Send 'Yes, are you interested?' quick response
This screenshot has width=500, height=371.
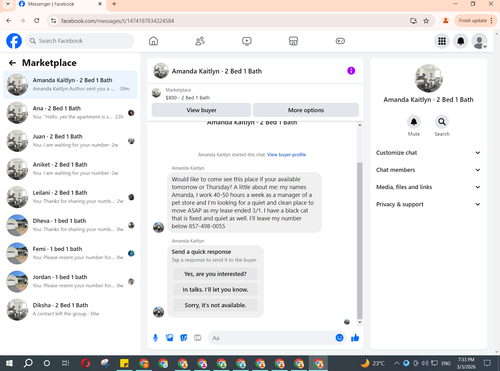(x=215, y=274)
